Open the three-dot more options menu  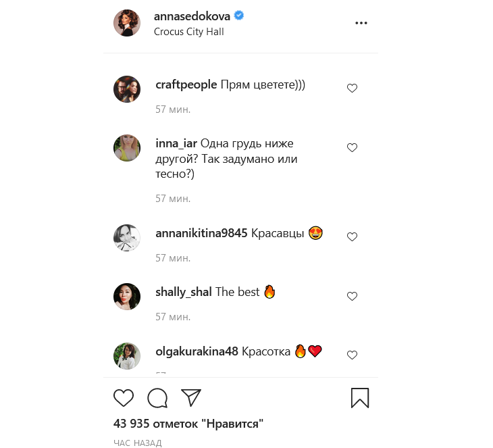pyautogui.click(x=361, y=23)
